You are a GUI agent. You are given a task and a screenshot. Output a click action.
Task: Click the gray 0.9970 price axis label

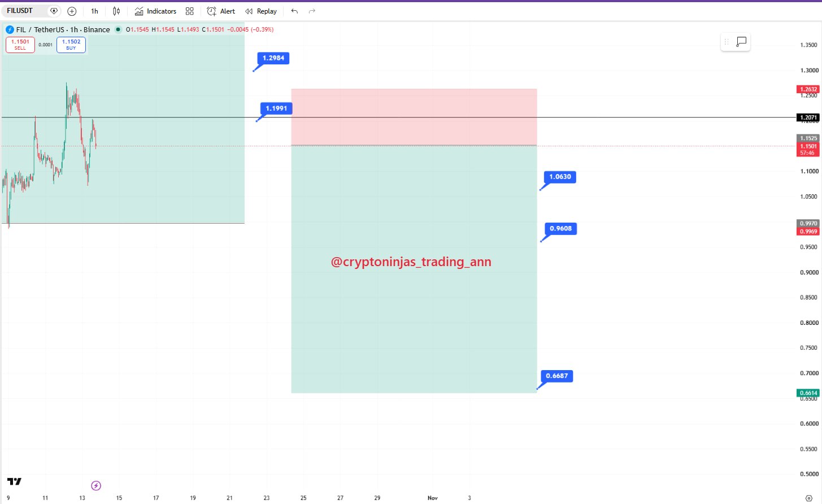pos(808,223)
